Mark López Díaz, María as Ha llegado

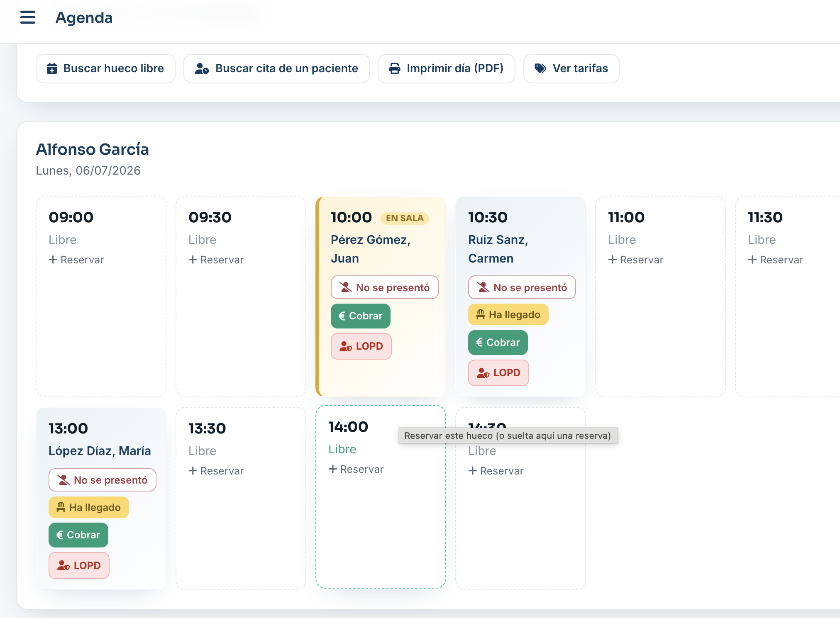88,507
